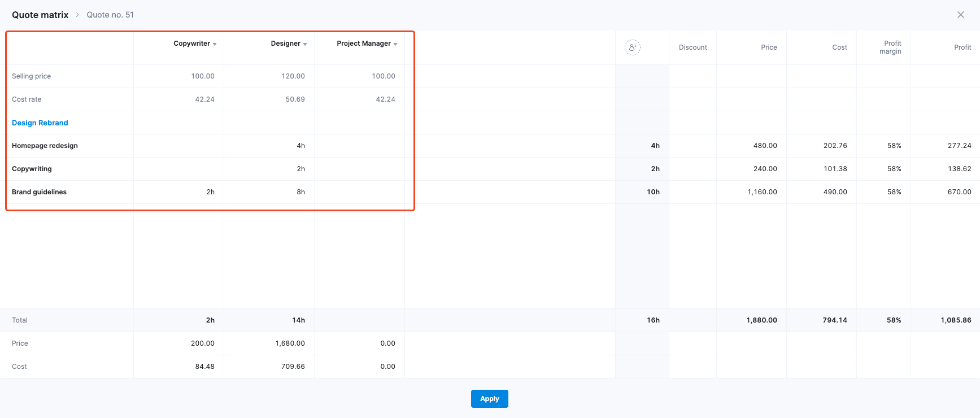Screen dimensions: 980x418
Task: Edit Designer hours for Copywriting row
Action: pyautogui.click(x=300, y=169)
